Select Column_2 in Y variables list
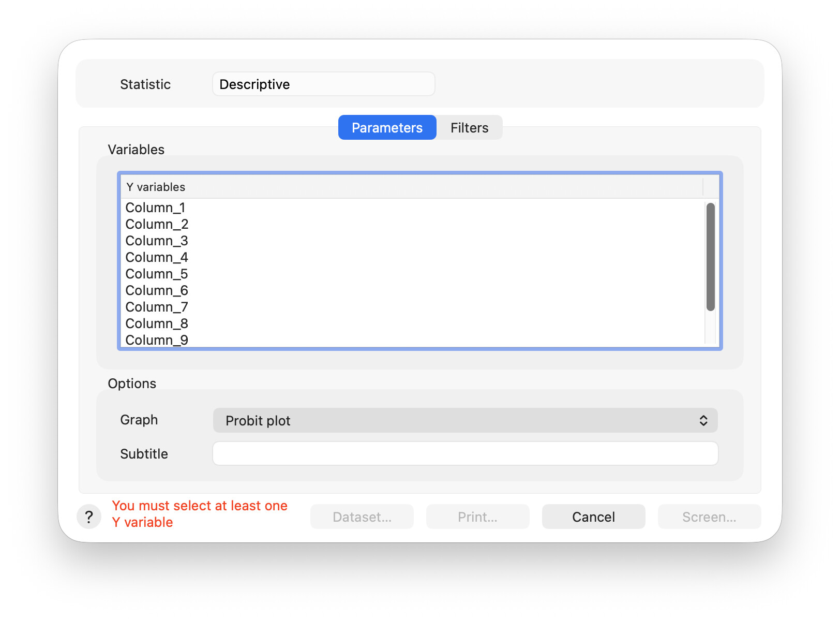840x619 pixels. [413, 224]
